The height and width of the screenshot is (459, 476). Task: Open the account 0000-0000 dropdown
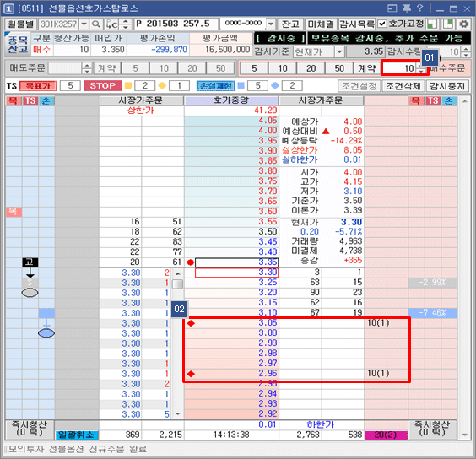point(271,24)
